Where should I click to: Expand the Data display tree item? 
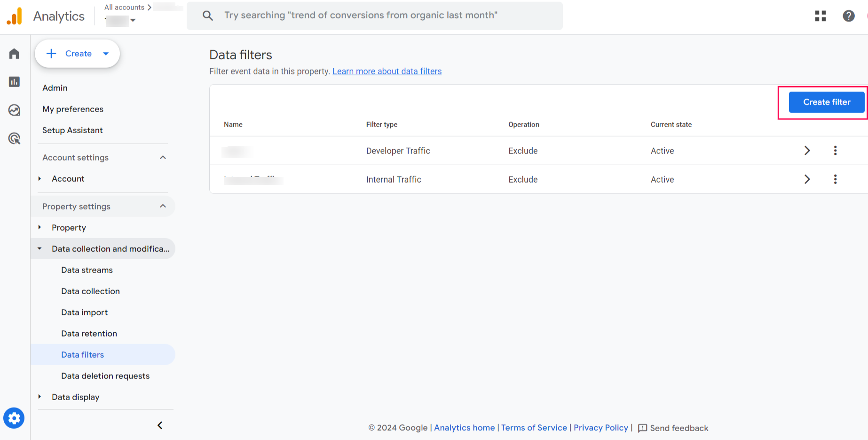coord(39,397)
